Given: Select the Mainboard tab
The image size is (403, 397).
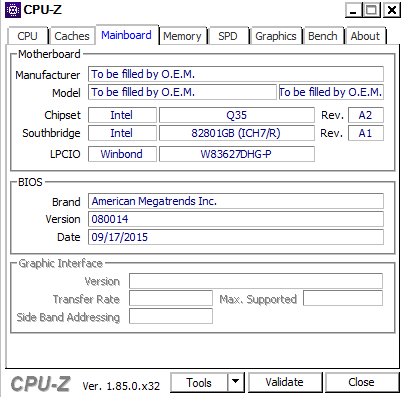Looking at the screenshot, I should [x=127, y=35].
